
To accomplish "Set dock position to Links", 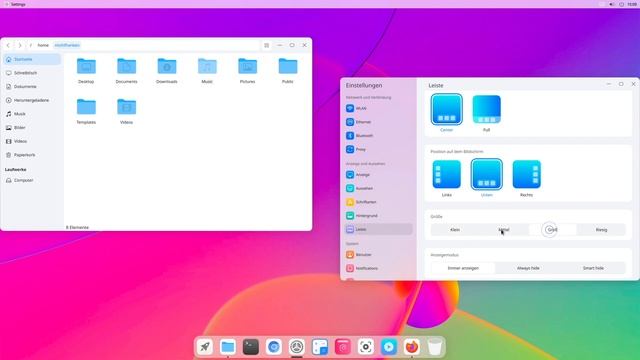I will [x=447, y=174].
